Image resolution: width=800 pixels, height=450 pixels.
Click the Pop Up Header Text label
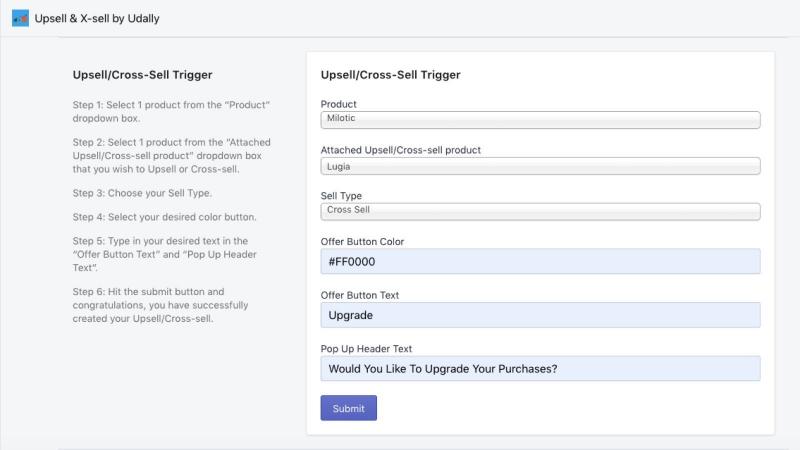coord(366,349)
